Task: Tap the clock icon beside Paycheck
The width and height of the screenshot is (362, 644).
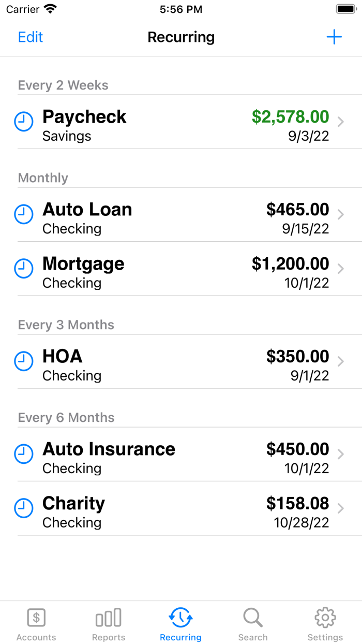Action: pos(24,122)
